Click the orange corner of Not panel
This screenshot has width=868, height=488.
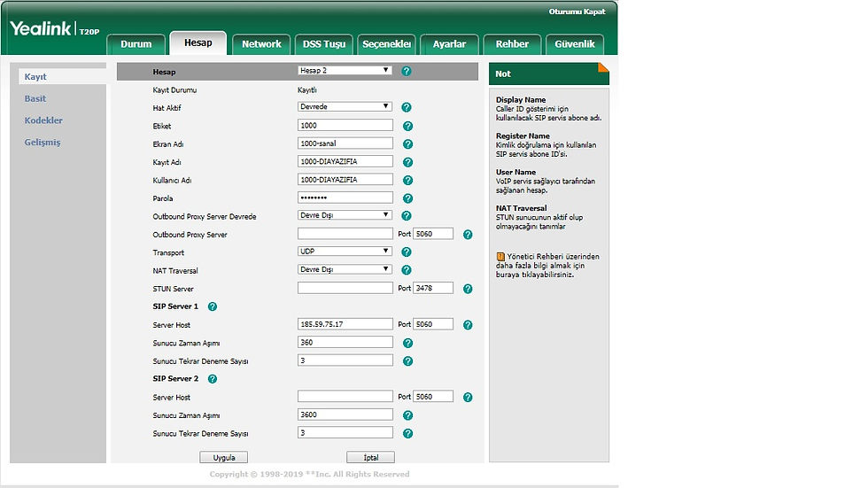(x=604, y=67)
